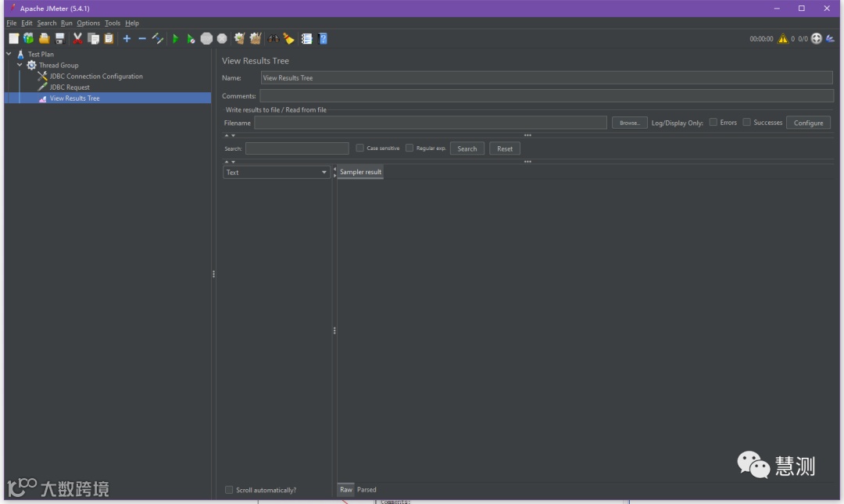Click the Clear gear-broom icon
Screen dimensions: 844x504
point(240,38)
